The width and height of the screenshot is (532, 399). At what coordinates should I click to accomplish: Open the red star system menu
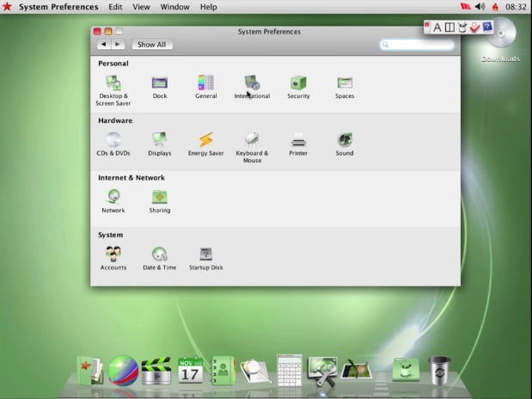pyautogui.click(x=8, y=7)
